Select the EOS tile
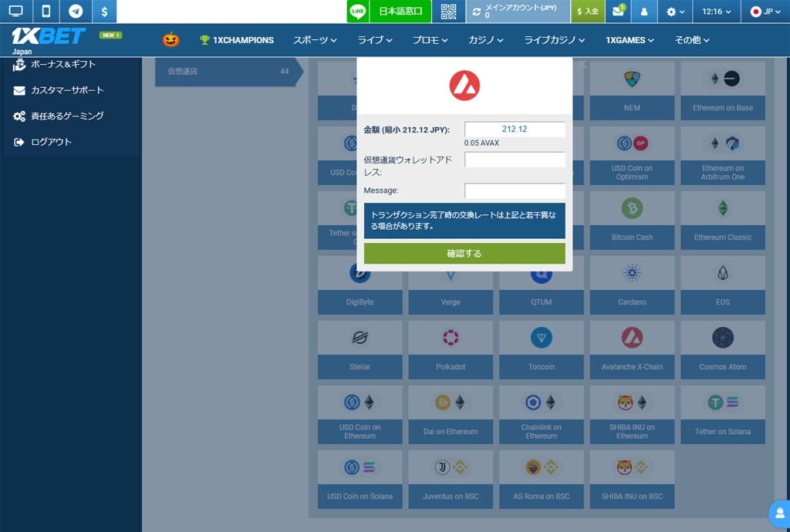 click(722, 285)
